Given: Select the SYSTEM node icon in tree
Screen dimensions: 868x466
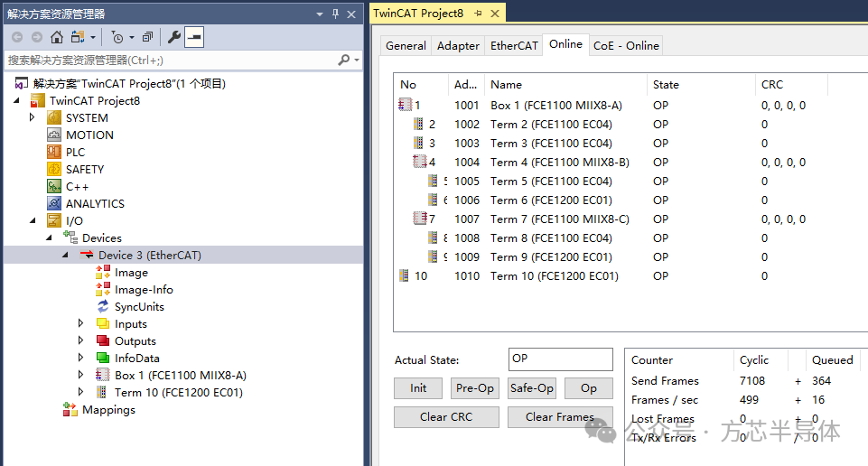Looking at the screenshot, I should click(54, 117).
